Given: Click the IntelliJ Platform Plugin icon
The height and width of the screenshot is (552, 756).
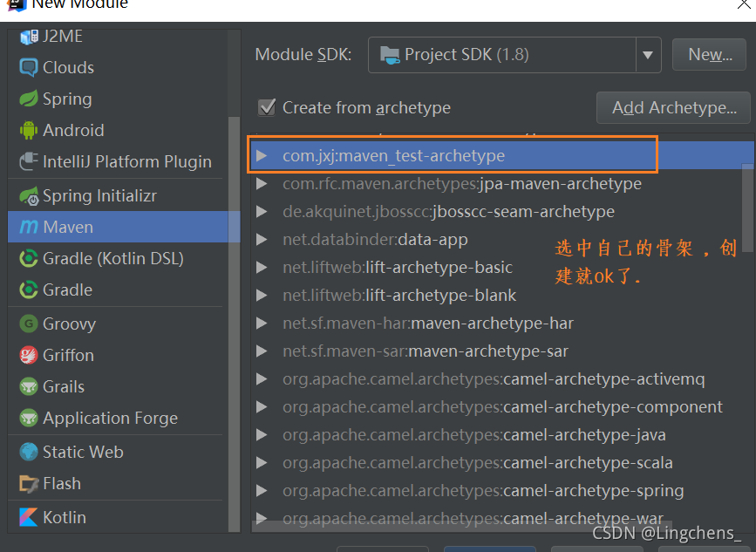Looking at the screenshot, I should (x=29, y=161).
